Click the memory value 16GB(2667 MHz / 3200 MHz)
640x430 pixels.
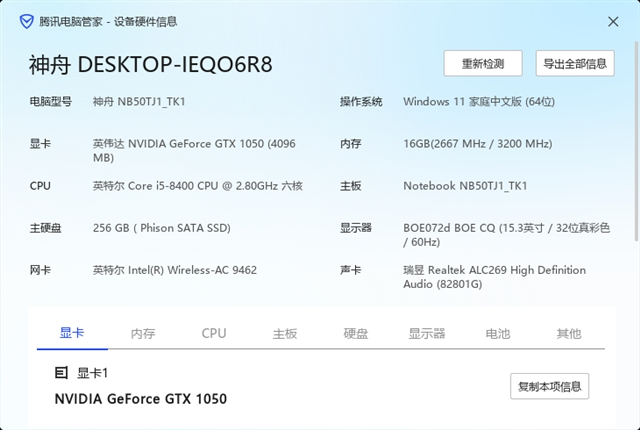(478, 144)
